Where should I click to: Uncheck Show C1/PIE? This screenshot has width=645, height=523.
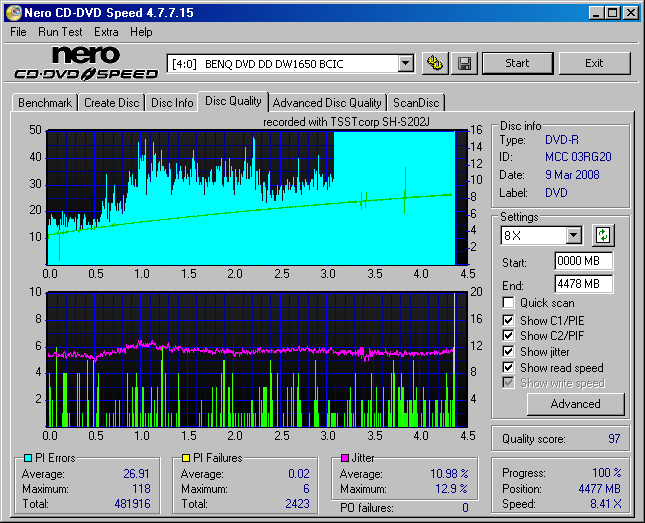[x=508, y=320]
